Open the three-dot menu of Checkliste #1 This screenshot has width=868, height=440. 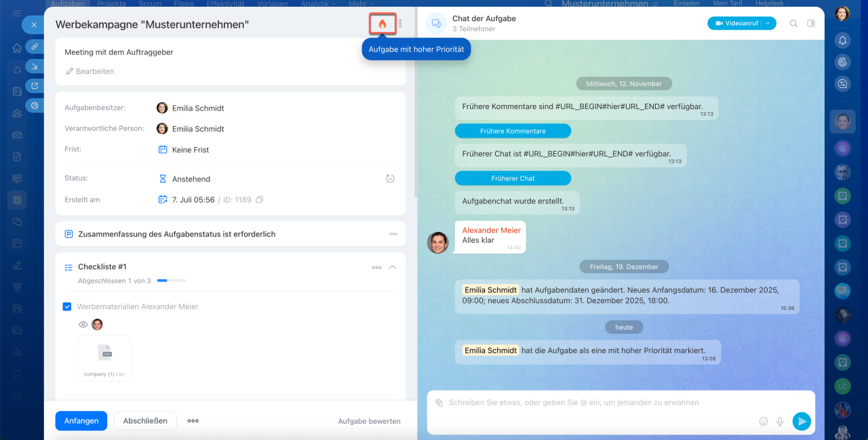point(377,267)
